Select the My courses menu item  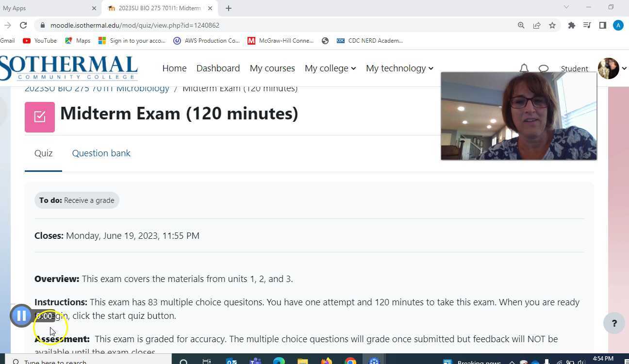click(272, 68)
